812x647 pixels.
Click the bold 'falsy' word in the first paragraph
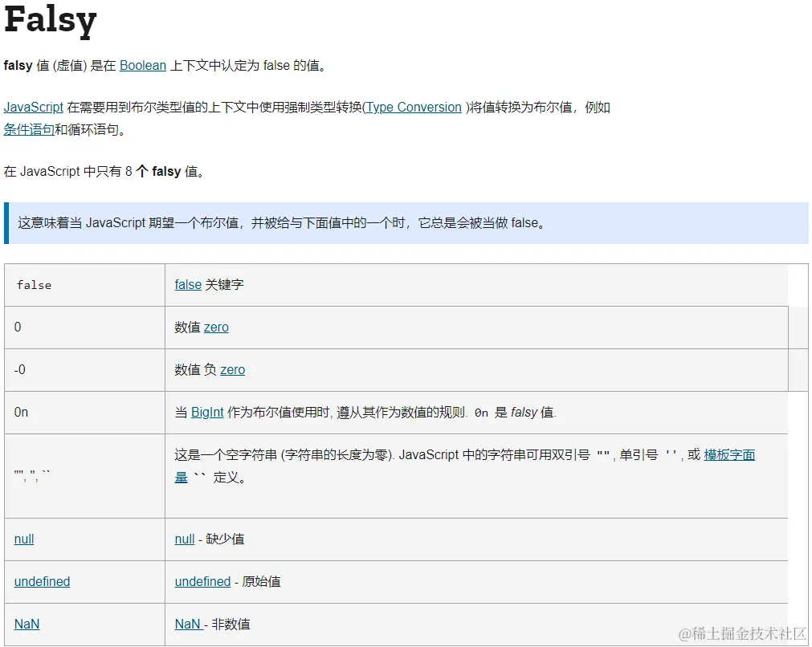click(x=18, y=66)
